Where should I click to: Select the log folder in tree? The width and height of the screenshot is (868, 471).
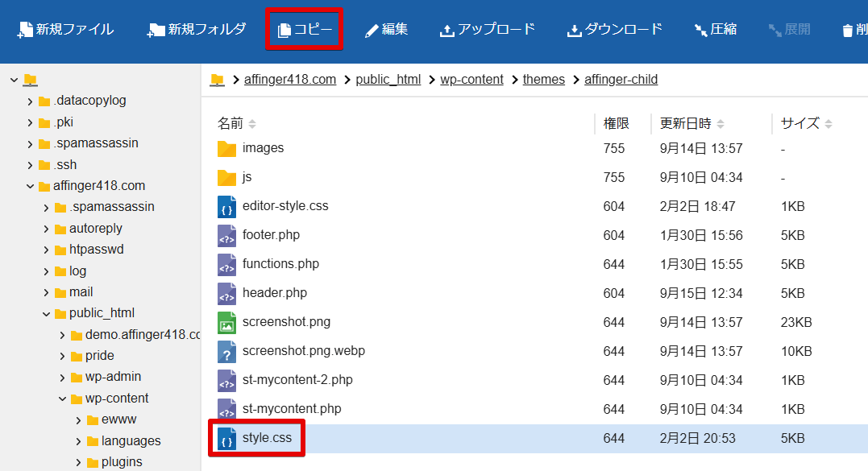77,271
